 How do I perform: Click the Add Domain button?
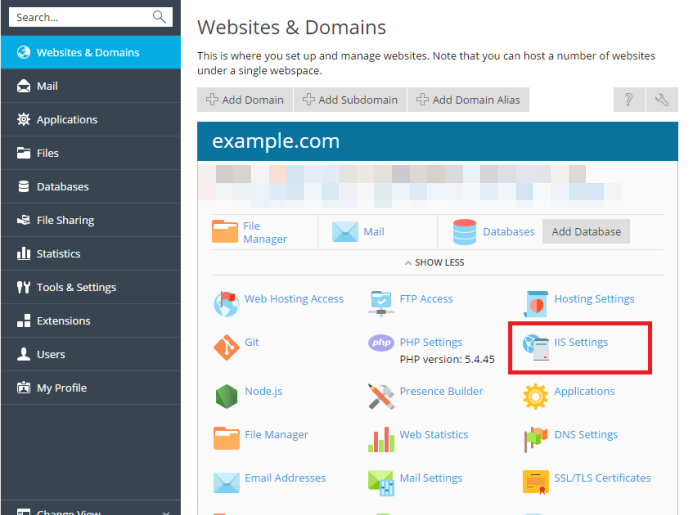tap(244, 100)
